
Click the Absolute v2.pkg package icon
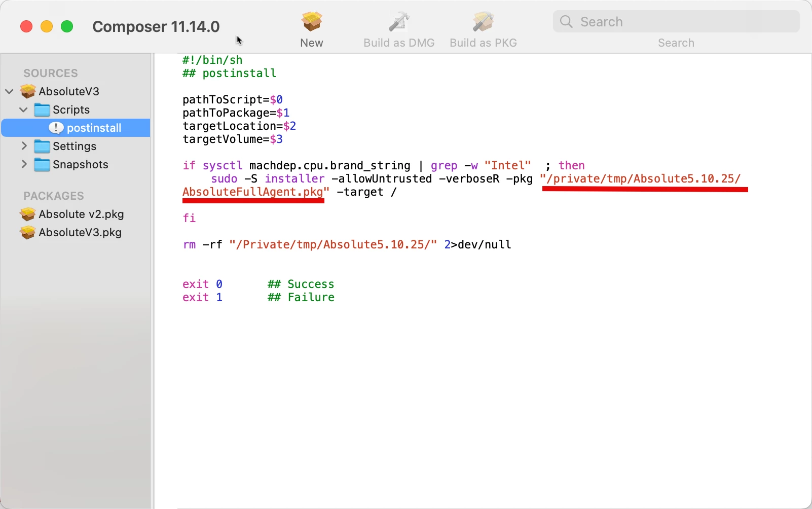coord(28,214)
